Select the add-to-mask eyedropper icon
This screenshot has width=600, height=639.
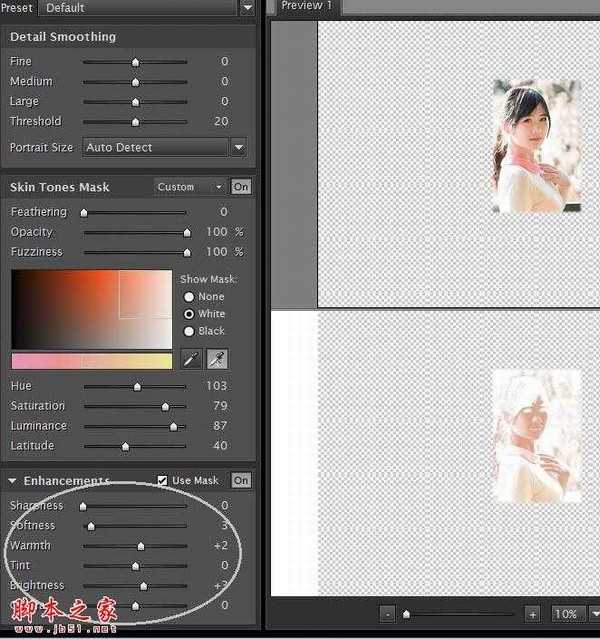coord(217,359)
